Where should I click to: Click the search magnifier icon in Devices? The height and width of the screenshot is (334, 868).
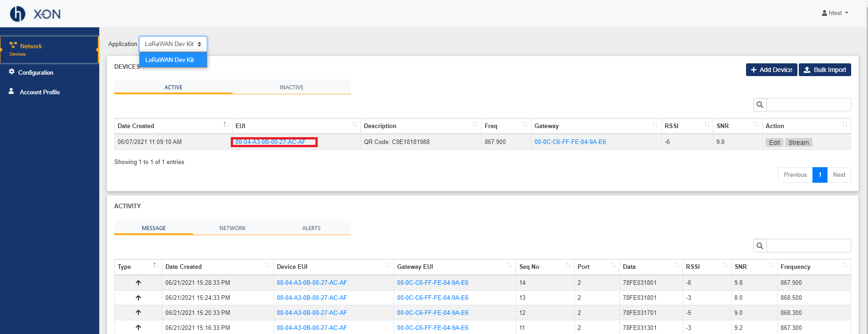(760, 105)
